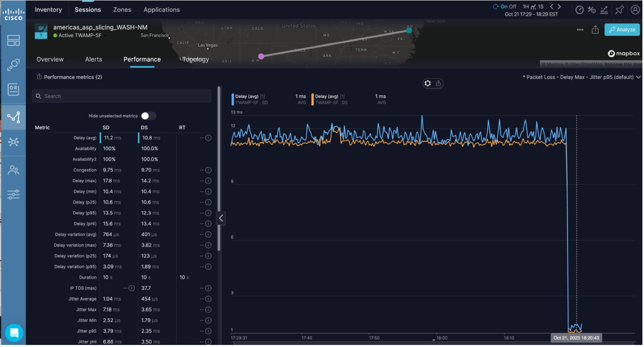Open chart settings via the gear icon
This screenshot has width=644, height=347.
pyautogui.click(x=427, y=83)
